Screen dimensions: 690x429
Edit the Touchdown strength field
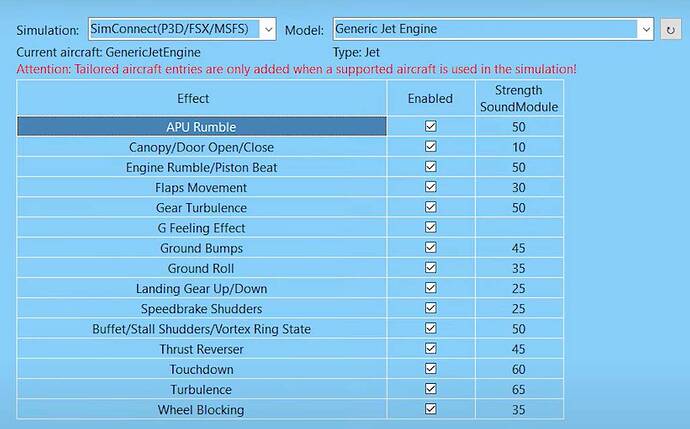point(518,369)
